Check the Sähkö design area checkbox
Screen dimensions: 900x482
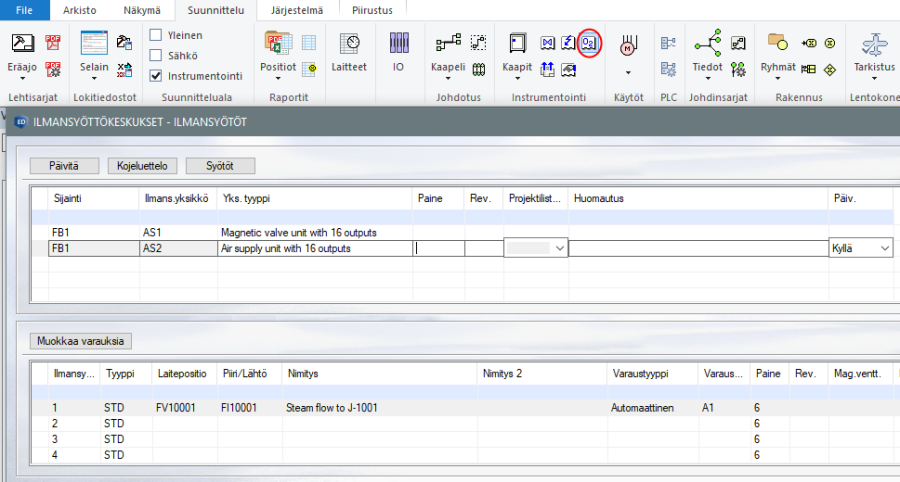point(156,55)
